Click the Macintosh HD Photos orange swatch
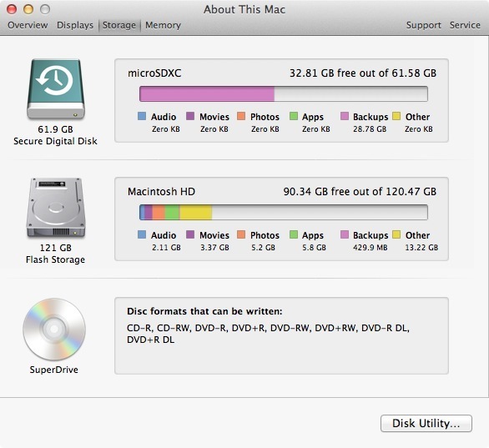The width and height of the screenshot is (489, 448). coord(241,234)
